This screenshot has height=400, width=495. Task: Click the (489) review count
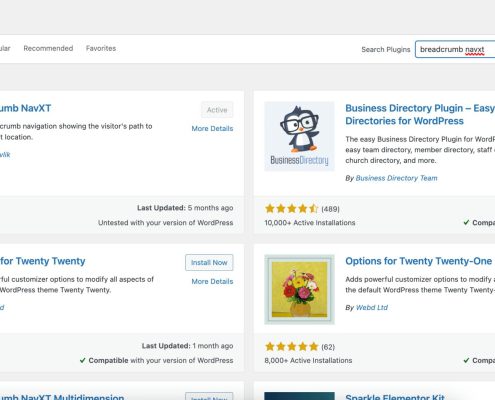click(x=330, y=209)
